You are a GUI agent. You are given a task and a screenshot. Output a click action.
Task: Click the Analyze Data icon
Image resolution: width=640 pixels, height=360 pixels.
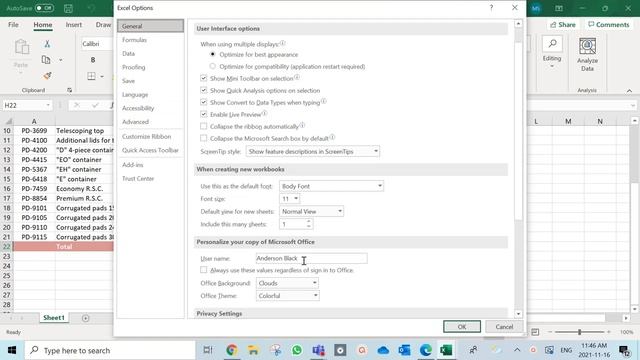[587, 46]
